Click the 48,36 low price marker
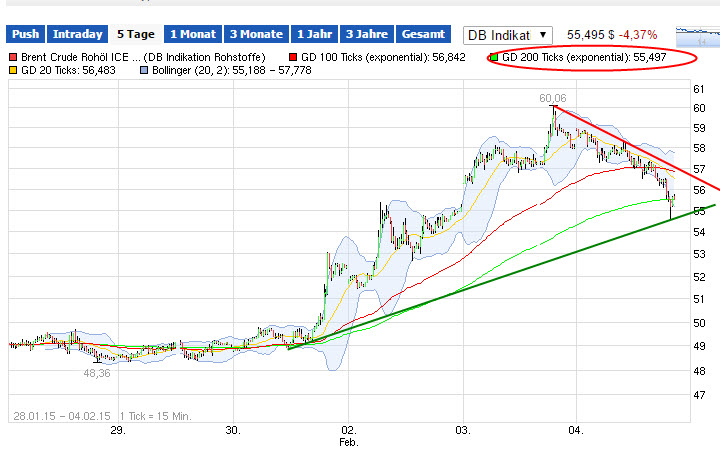Screen dimensions: 720x454 (x=97, y=373)
